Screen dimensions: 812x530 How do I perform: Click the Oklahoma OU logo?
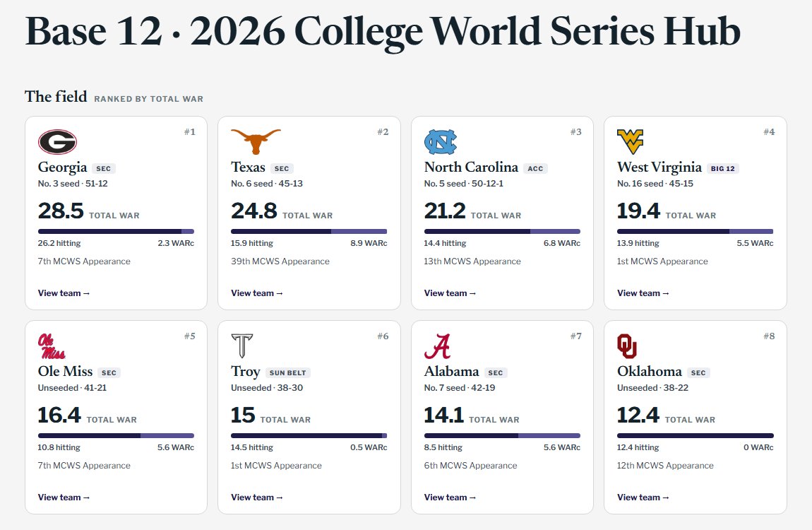tap(626, 346)
